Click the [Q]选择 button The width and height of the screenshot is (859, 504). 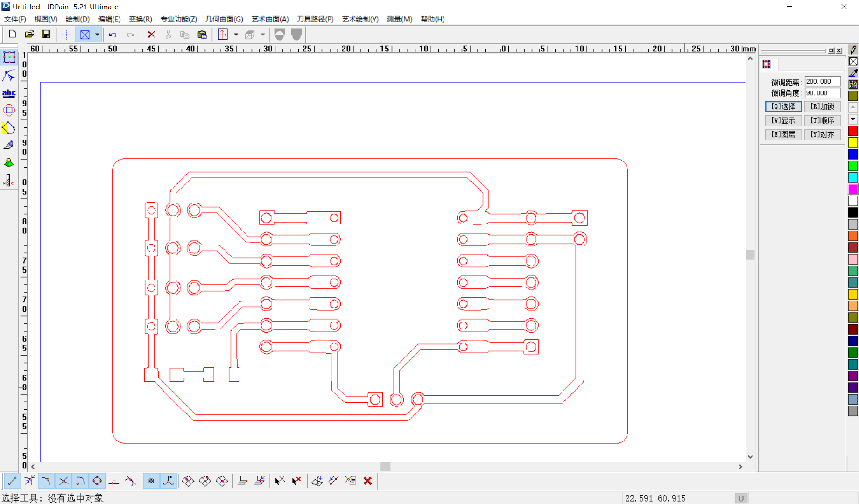(x=783, y=106)
